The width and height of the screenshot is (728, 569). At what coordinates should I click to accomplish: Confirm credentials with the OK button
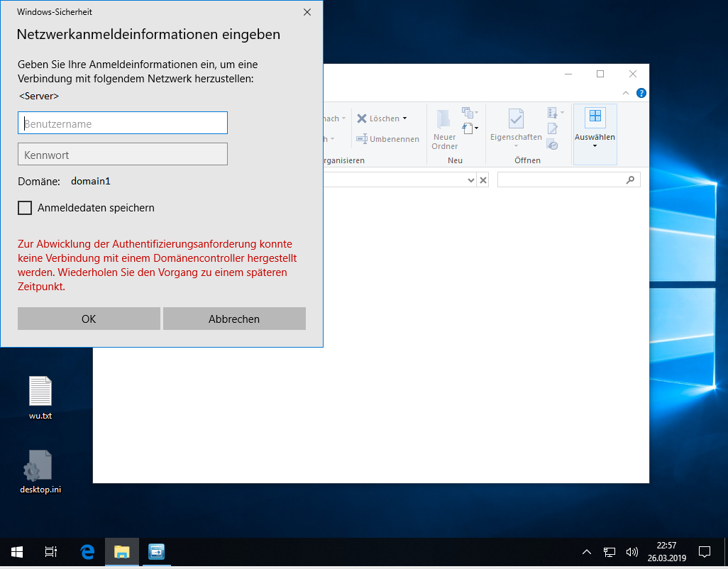(x=89, y=319)
